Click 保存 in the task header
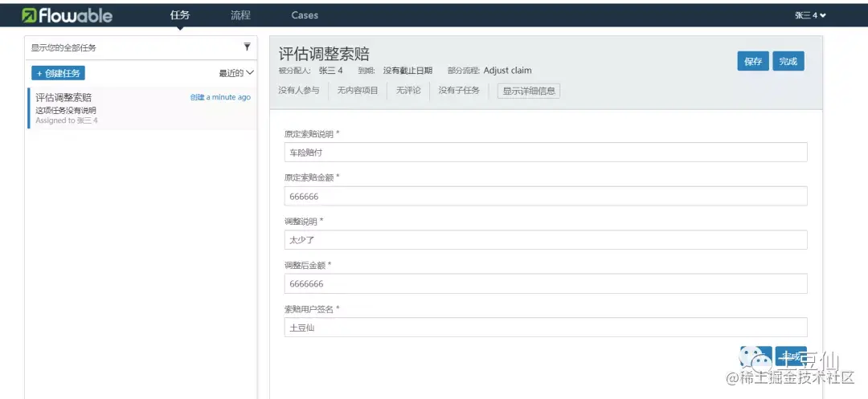 coord(753,61)
